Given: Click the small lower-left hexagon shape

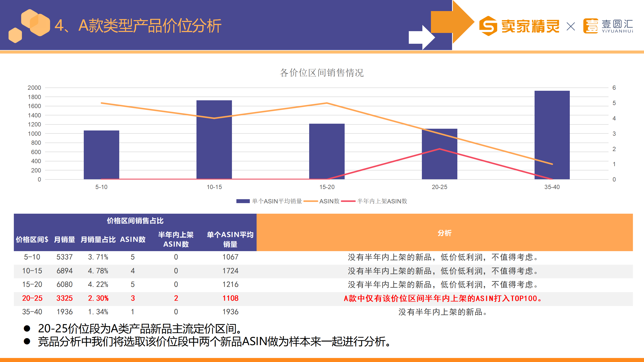Looking at the screenshot, I should click(x=15, y=35).
